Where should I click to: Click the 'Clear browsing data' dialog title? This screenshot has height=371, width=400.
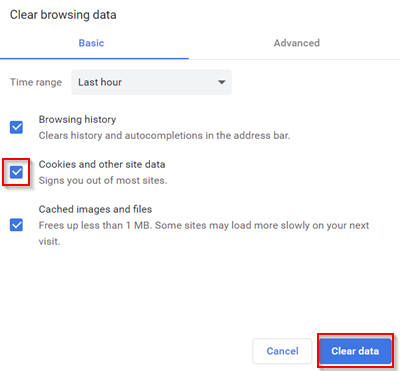tap(63, 15)
